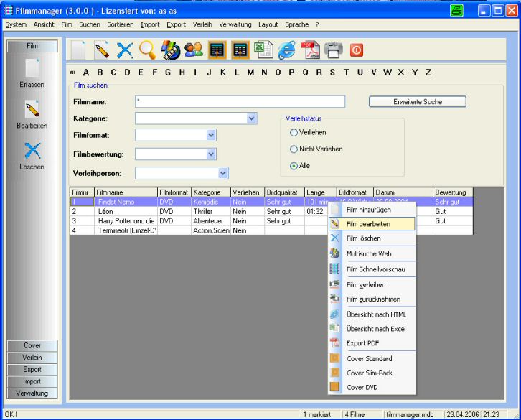Open the Cover section in sidebar
The height and width of the screenshot is (420, 521).
[32, 346]
